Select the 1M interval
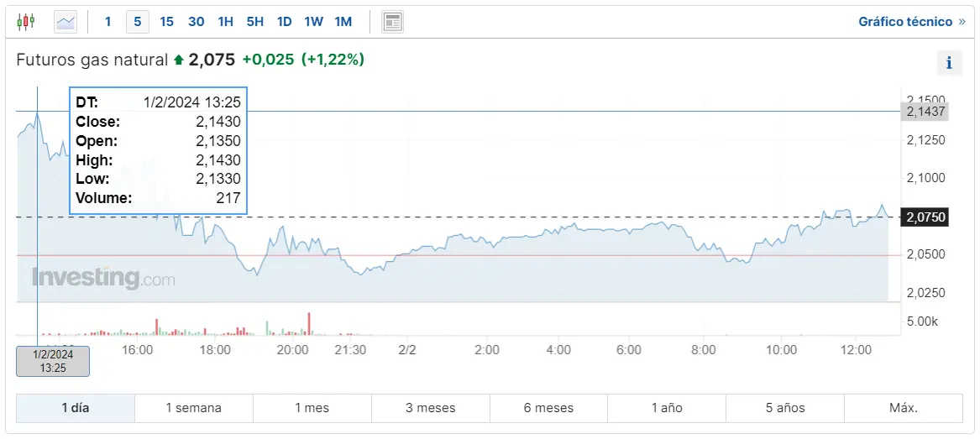 pyautogui.click(x=343, y=22)
